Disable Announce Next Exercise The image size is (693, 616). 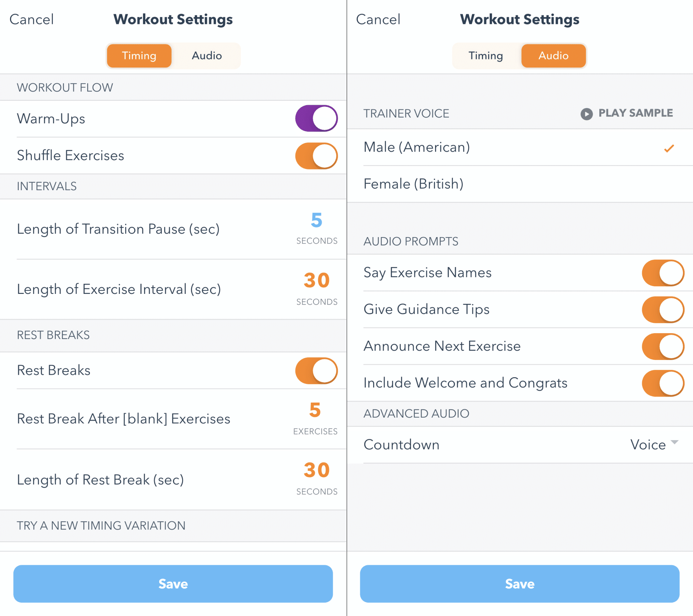(x=663, y=346)
